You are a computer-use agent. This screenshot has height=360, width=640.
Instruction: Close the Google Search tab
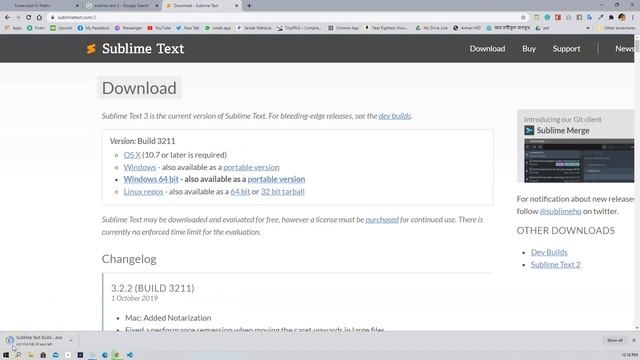tap(157, 6)
